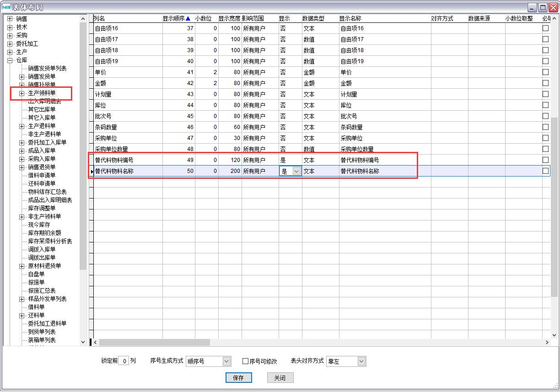Tick the checkbox in the 替代料物料名称 row
This screenshot has height=392, width=560.
[x=545, y=171]
